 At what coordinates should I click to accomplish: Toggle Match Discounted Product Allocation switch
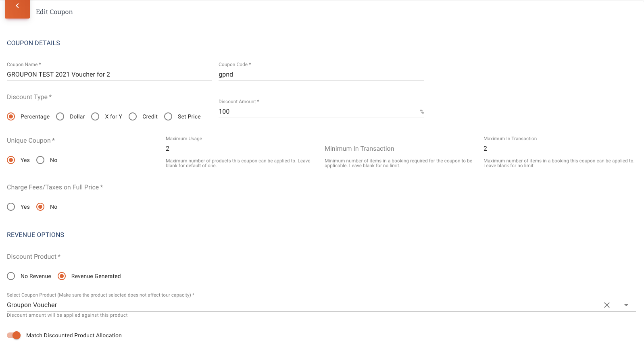click(14, 335)
